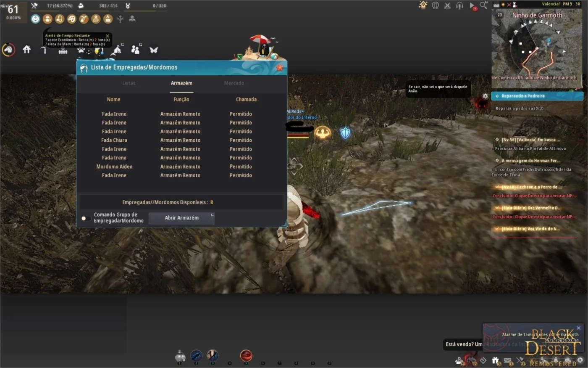Click the play icon with red badge
This screenshot has height=368, width=588.
(x=472, y=6)
